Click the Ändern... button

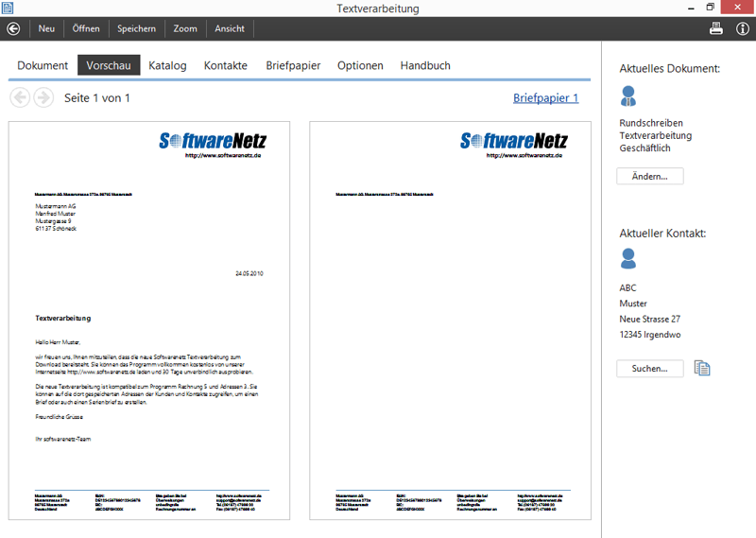(649, 176)
